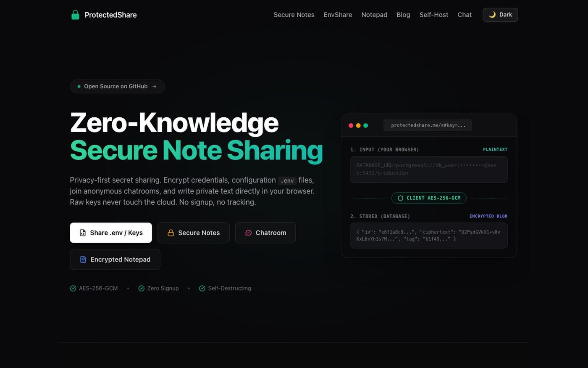Click the stored ciphertext JSON box
This screenshot has width=588, height=368.
[429, 236]
